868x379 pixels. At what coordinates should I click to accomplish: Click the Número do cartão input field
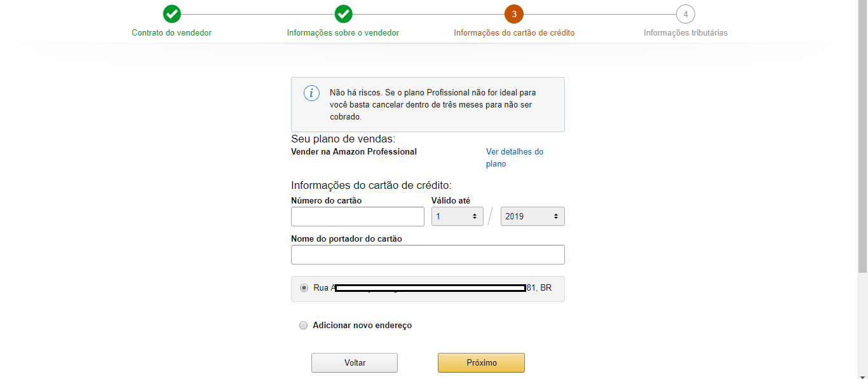[358, 216]
